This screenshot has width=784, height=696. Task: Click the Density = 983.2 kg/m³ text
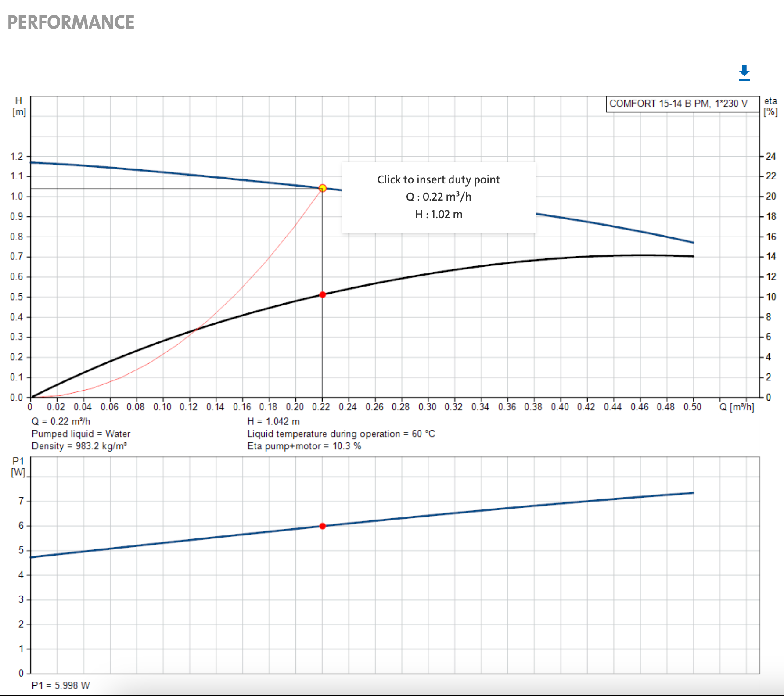point(79,446)
